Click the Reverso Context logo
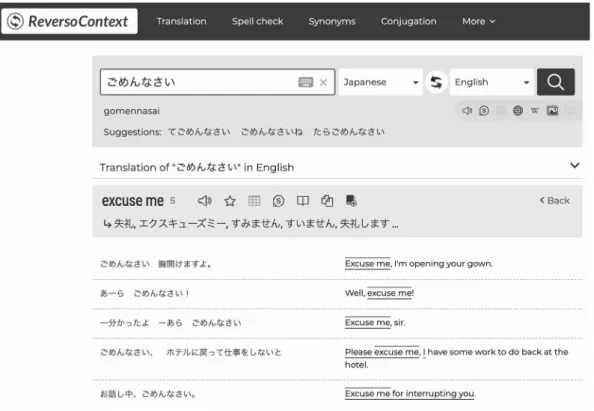Viewport: 594px width, 411px height. coord(69,21)
